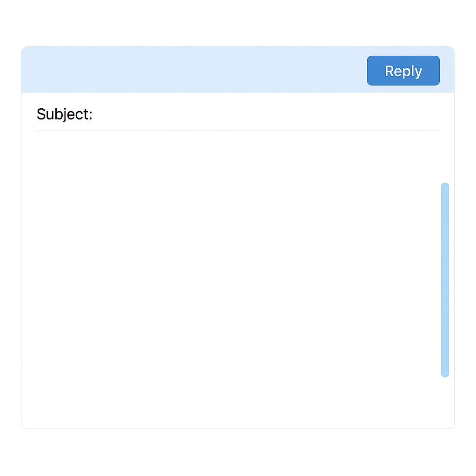476x476 pixels.
Task: Click the top end of the scrollbar thumb
Action: [x=445, y=186]
